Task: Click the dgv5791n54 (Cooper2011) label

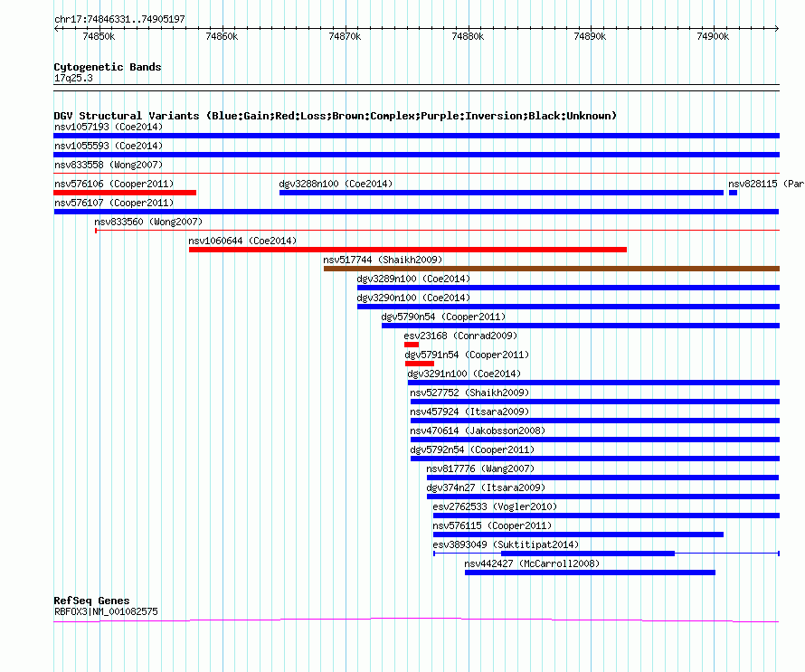Action: click(x=467, y=355)
